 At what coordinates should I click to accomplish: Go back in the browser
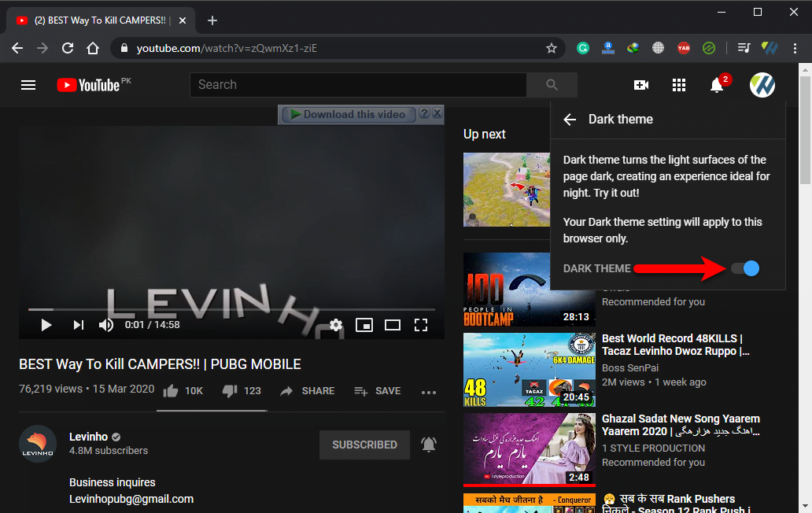click(x=17, y=48)
